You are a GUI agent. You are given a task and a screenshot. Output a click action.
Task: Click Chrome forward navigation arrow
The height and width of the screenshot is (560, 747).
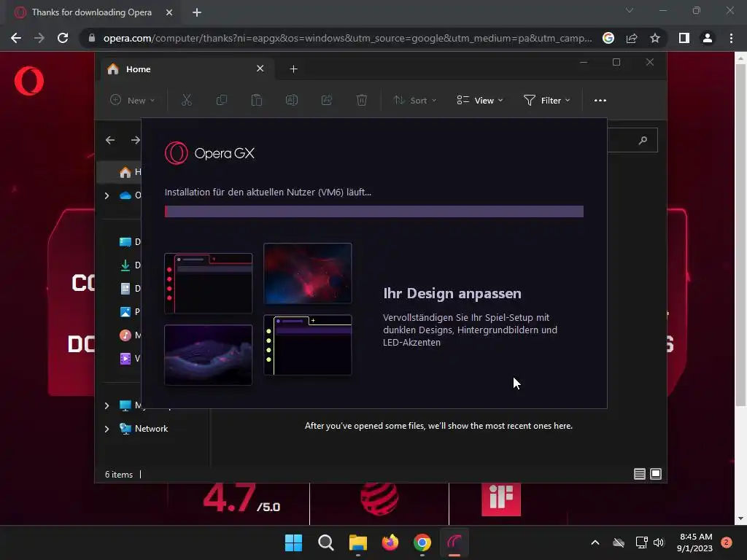(39, 38)
